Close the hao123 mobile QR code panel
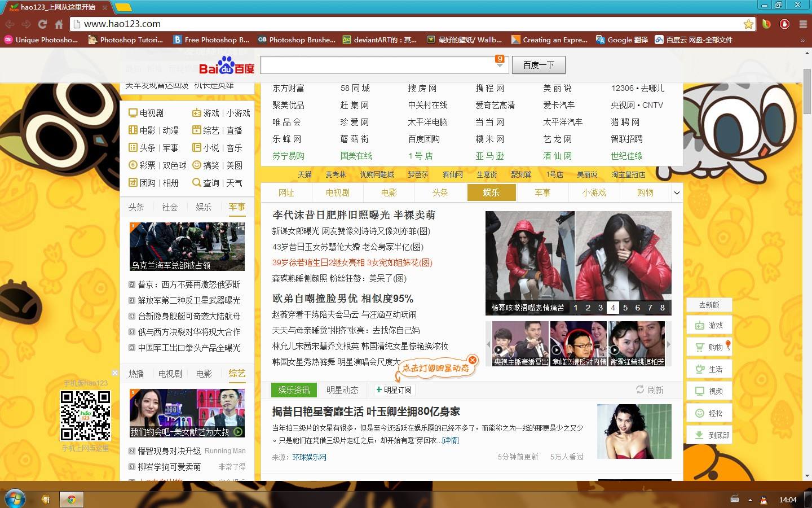Viewport: 812px width, 508px height. click(x=115, y=373)
